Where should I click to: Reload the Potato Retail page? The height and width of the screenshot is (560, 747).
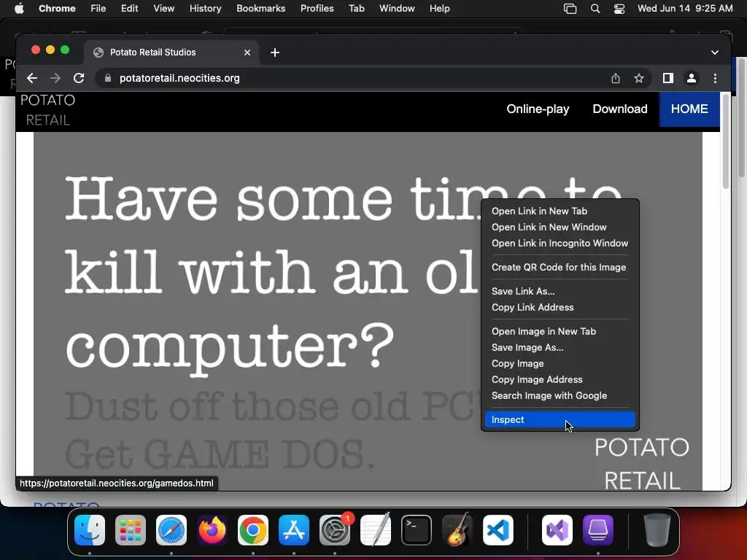(79, 78)
